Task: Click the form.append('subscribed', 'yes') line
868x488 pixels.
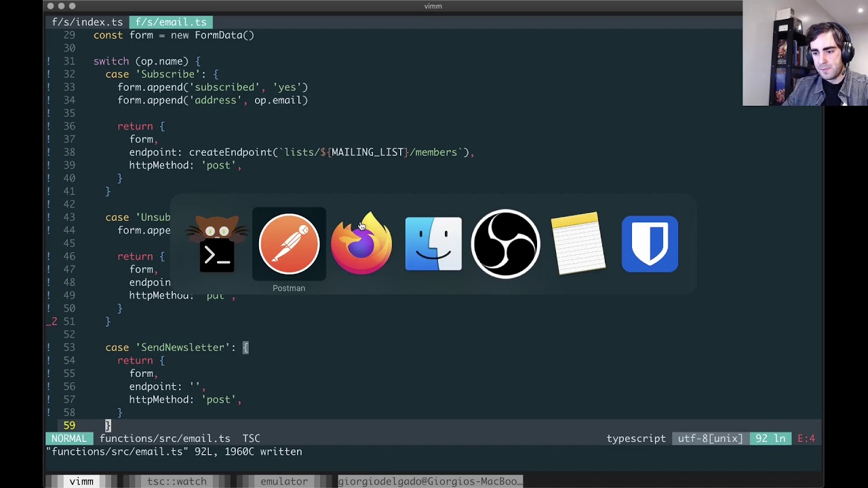Action: tap(213, 87)
